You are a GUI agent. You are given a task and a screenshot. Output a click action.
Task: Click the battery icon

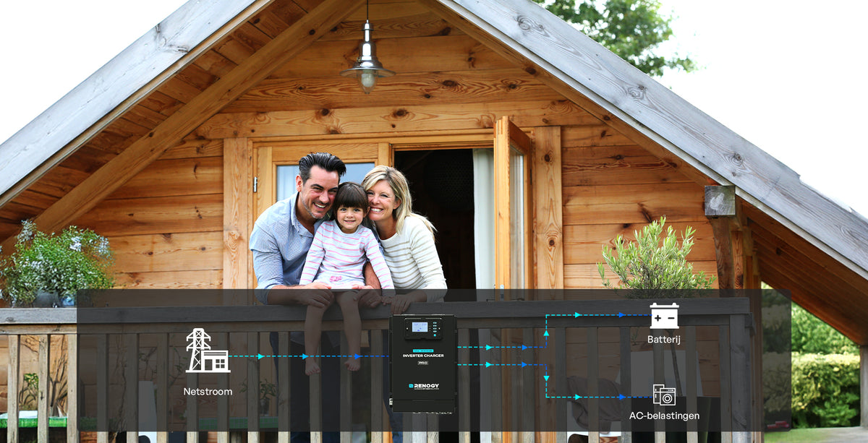pyautogui.click(x=663, y=316)
